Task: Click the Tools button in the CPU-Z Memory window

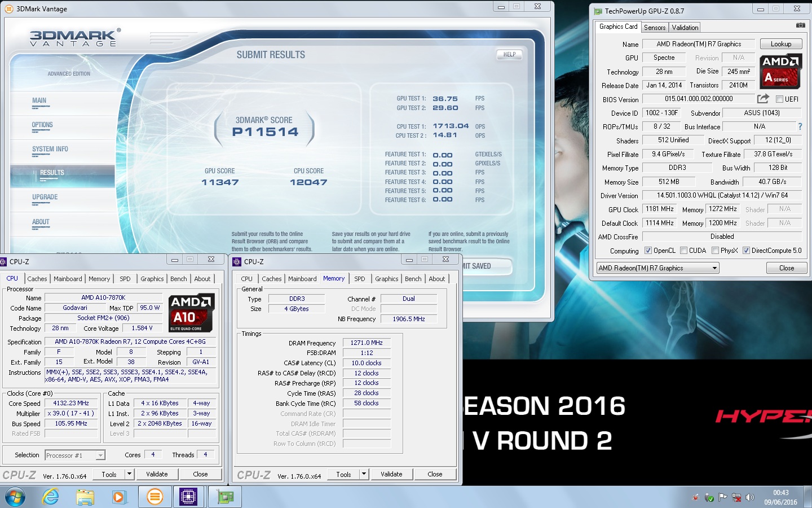Action: (344, 474)
